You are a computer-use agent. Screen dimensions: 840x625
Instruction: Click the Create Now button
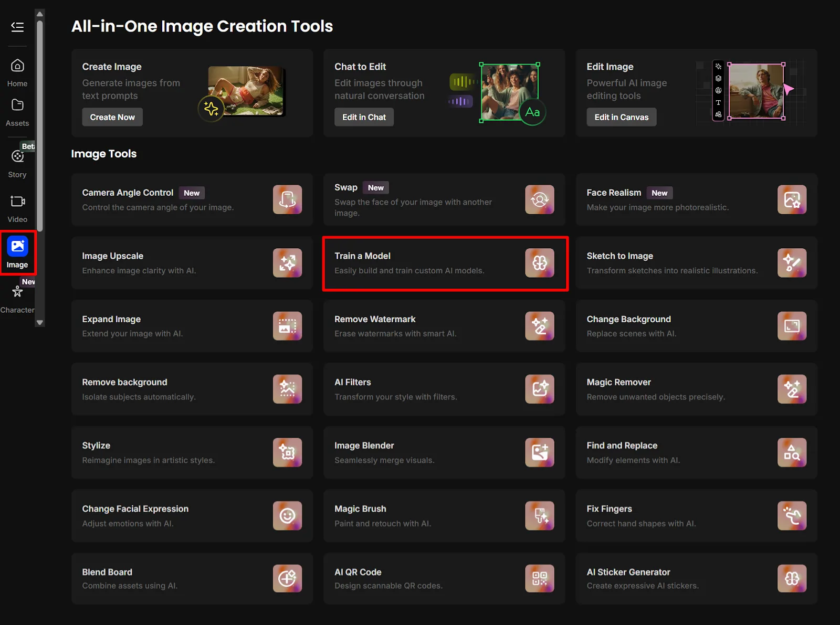[x=112, y=116]
